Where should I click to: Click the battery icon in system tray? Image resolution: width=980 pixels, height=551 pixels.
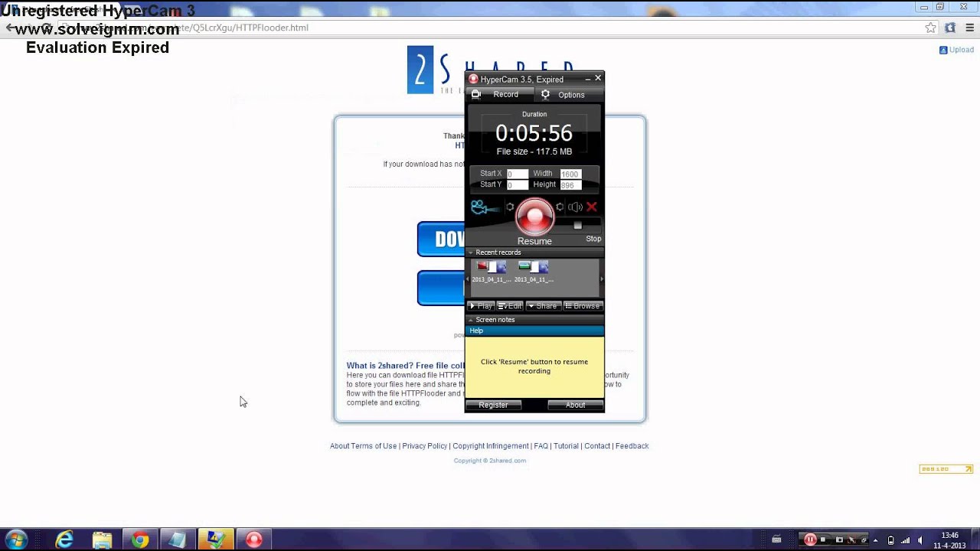[890, 540]
